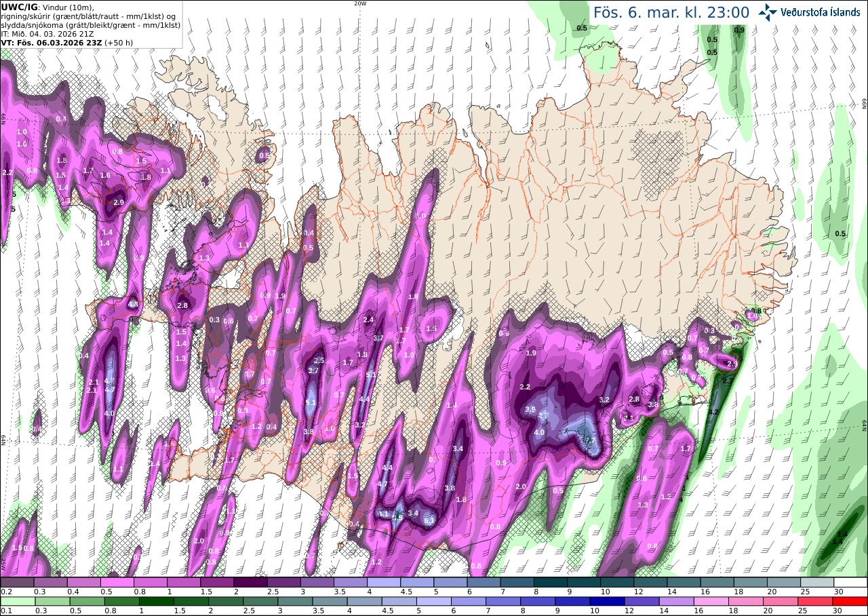Click upper legend swatch labeled 3
Image resolution: width=868 pixels, height=616 pixels.
click(317, 582)
